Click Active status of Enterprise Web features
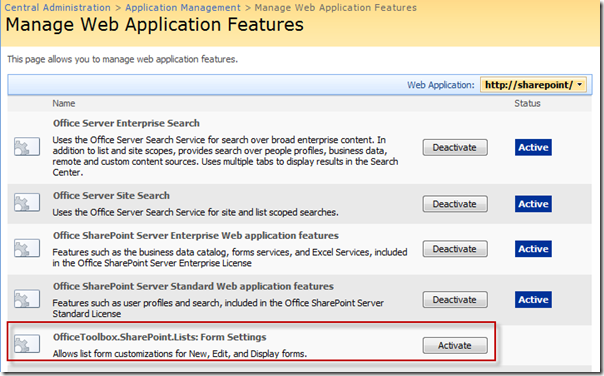 click(x=533, y=249)
